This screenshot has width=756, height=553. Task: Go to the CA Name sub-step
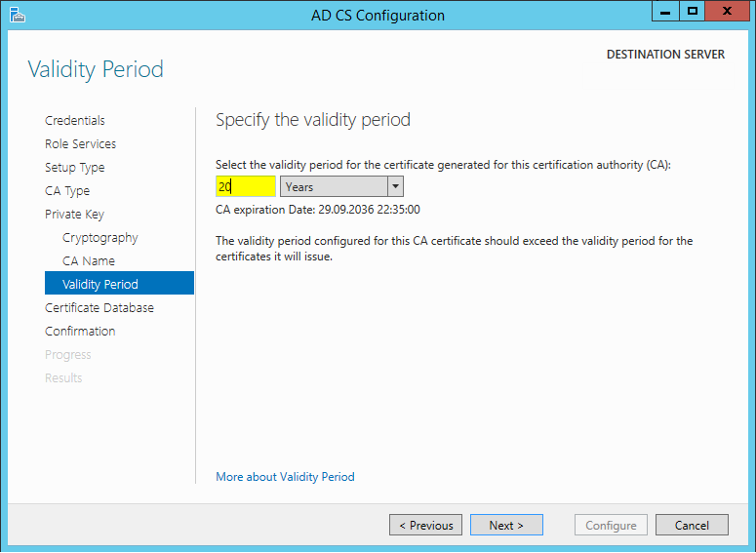pos(89,260)
